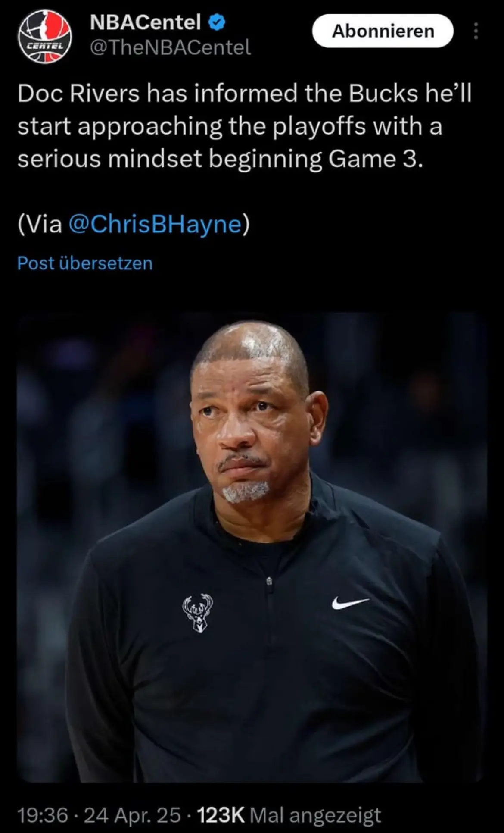Open the 123K Mal angezeigt view count
The width and height of the screenshot is (504, 833).
pos(289,815)
